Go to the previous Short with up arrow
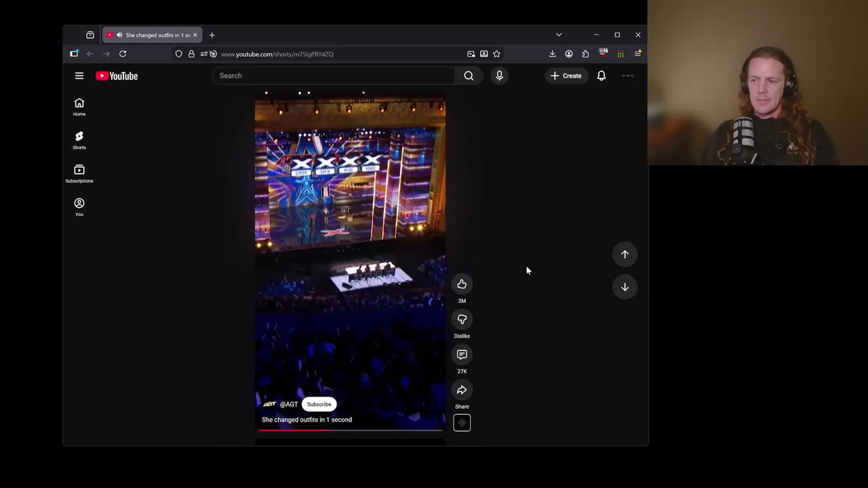The height and width of the screenshot is (488, 868). [x=625, y=254]
